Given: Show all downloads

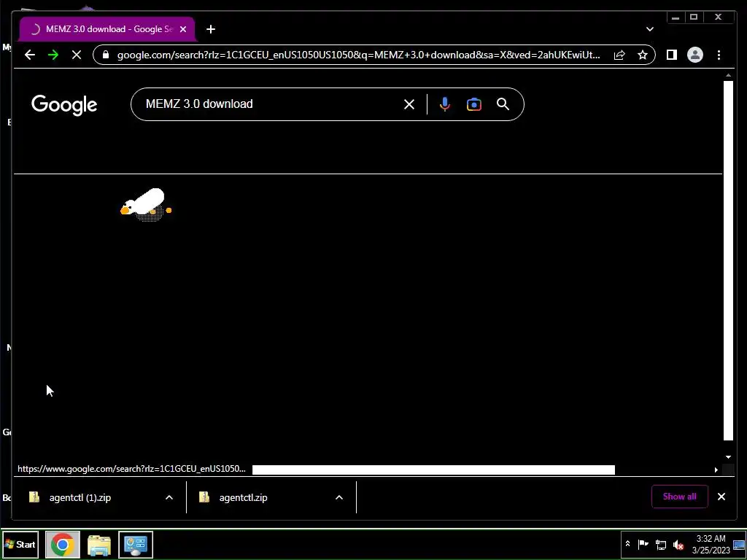Looking at the screenshot, I should 679,497.
